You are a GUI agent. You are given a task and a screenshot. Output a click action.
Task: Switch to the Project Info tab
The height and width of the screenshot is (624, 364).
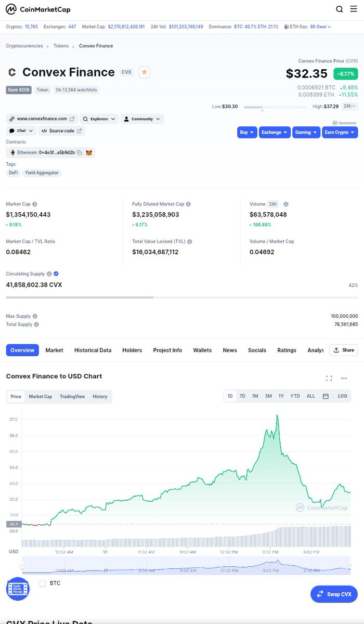167,350
